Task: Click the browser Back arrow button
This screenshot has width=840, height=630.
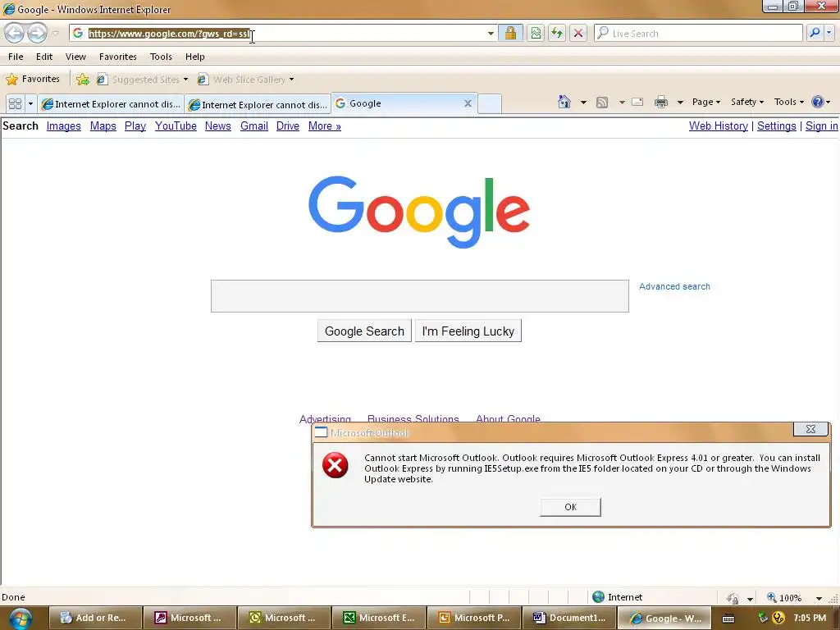Action: point(15,33)
